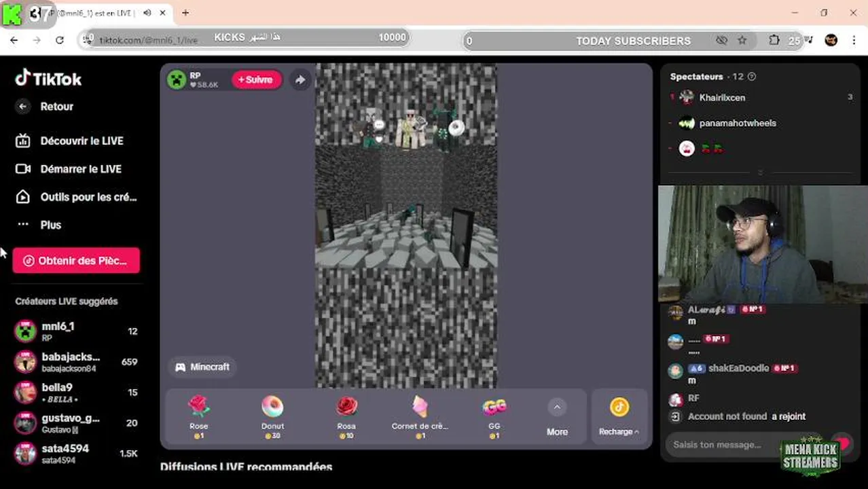Click ALwafi's chat username
The image size is (868, 489).
(x=706, y=310)
